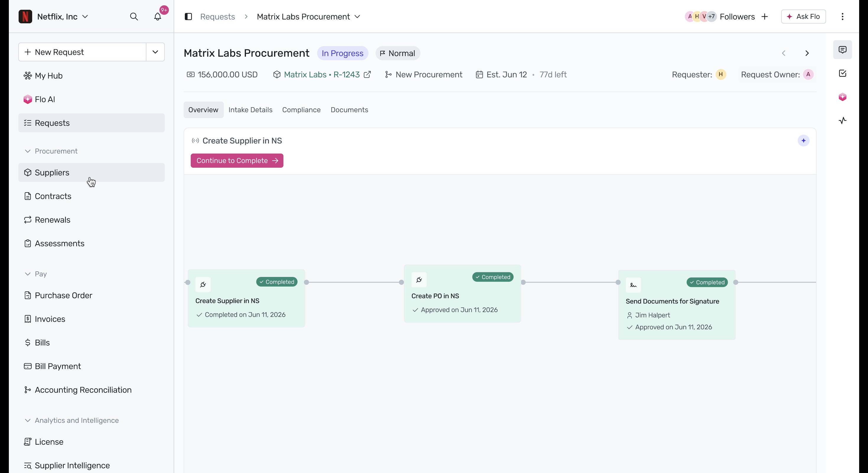Screen dimensions: 868x473
Task: Open Matrix Labs external link icon
Action: tap(367, 74)
